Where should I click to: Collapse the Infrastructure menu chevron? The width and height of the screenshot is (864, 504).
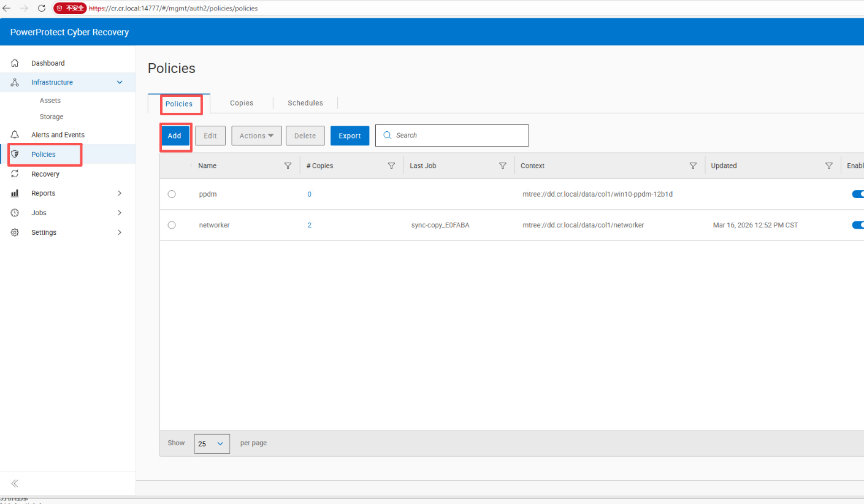coord(120,82)
